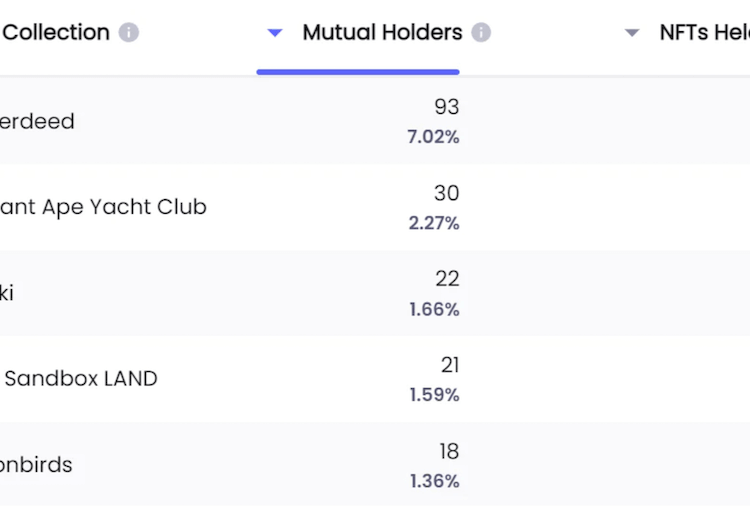The width and height of the screenshot is (750, 513).
Task: Click the 1.66% percentage value
Action: (x=434, y=309)
